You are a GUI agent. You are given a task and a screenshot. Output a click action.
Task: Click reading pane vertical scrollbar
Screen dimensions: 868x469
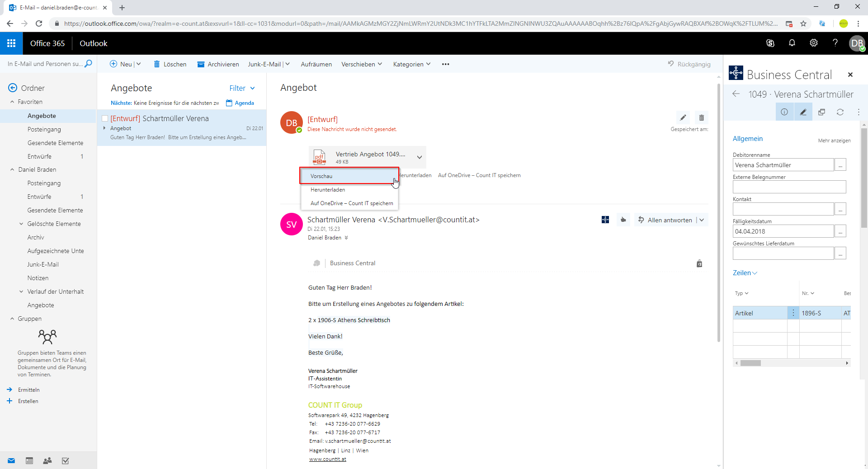tap(719, 212)
